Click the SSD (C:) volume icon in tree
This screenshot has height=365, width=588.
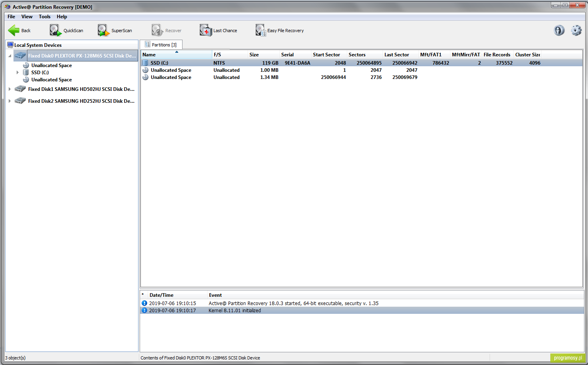click(26, 72)
